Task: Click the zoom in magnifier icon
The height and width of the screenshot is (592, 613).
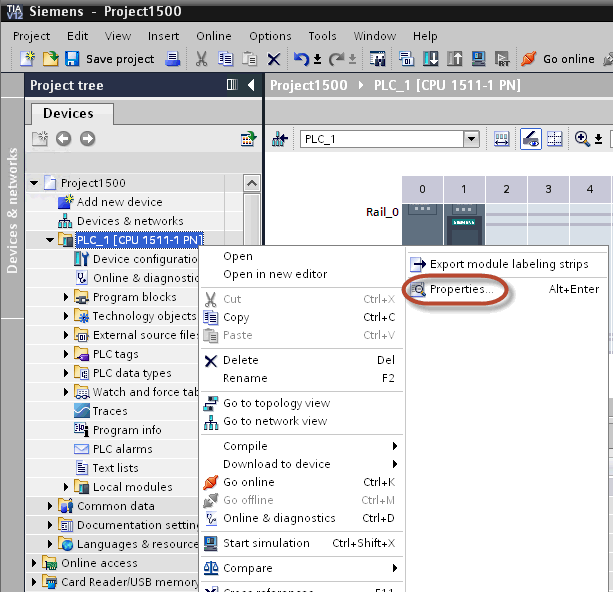Action: point(581,139)
